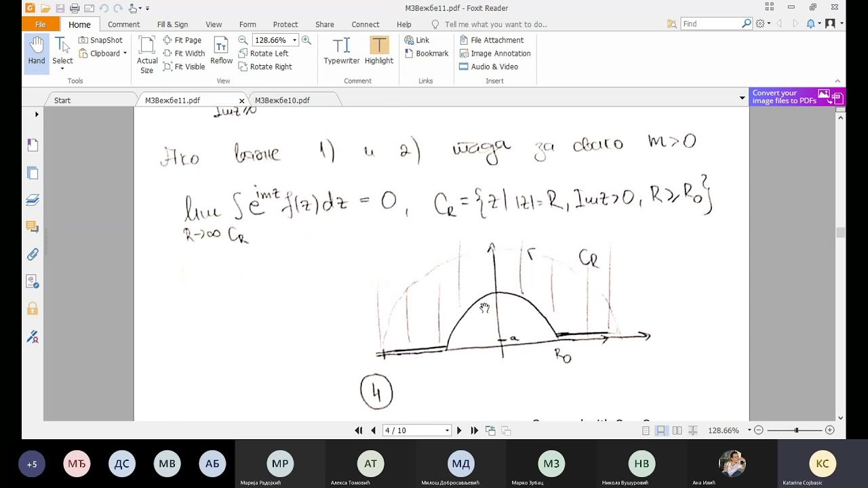Open the Form ribbon tab

coord(248,24)
